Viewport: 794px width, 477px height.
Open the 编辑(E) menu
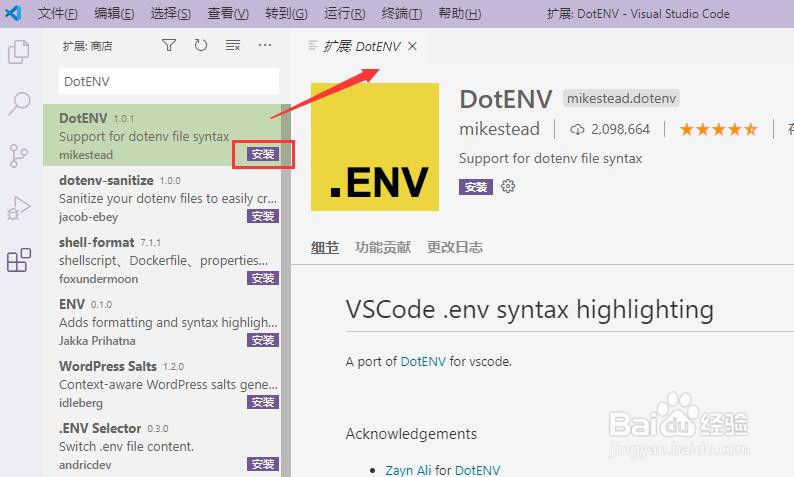click(x=114, y=13)
